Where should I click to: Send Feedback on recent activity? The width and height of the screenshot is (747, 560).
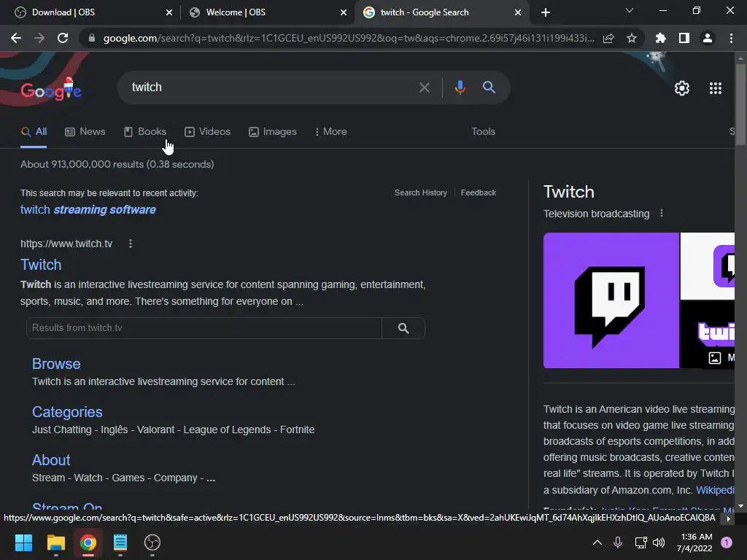[479, 192]
